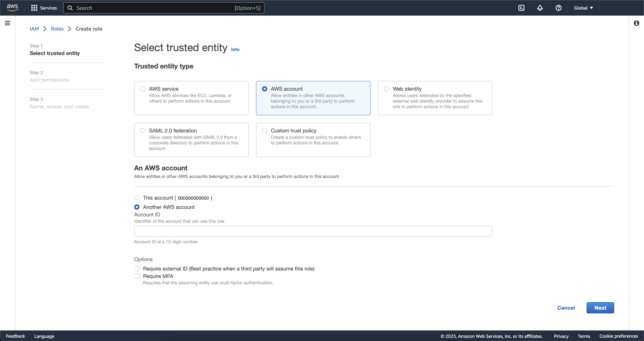Open the notifications bell
The height and width of the screenshot is (341, 644).
coord(540,8)
